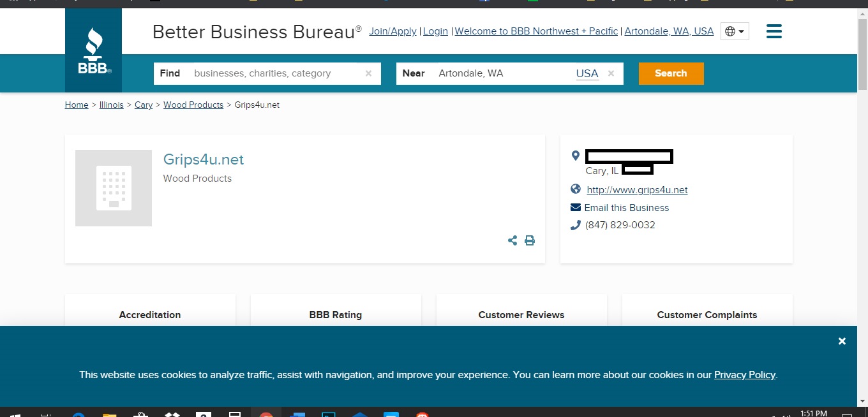Open the Privacy Policy link
Screen dimensions: 868x417
pyautogui.click(x=745, y=375)
